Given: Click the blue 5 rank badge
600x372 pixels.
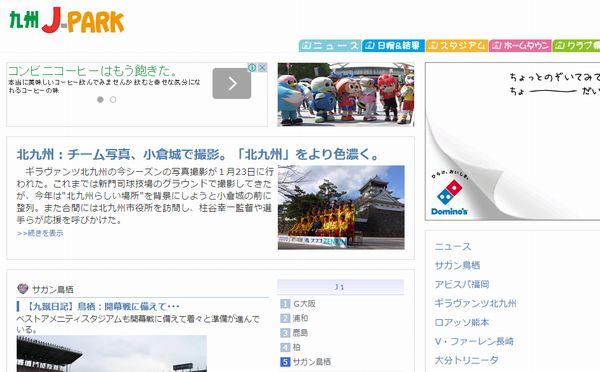Looking at the screenshot, I should coord(285,362).
